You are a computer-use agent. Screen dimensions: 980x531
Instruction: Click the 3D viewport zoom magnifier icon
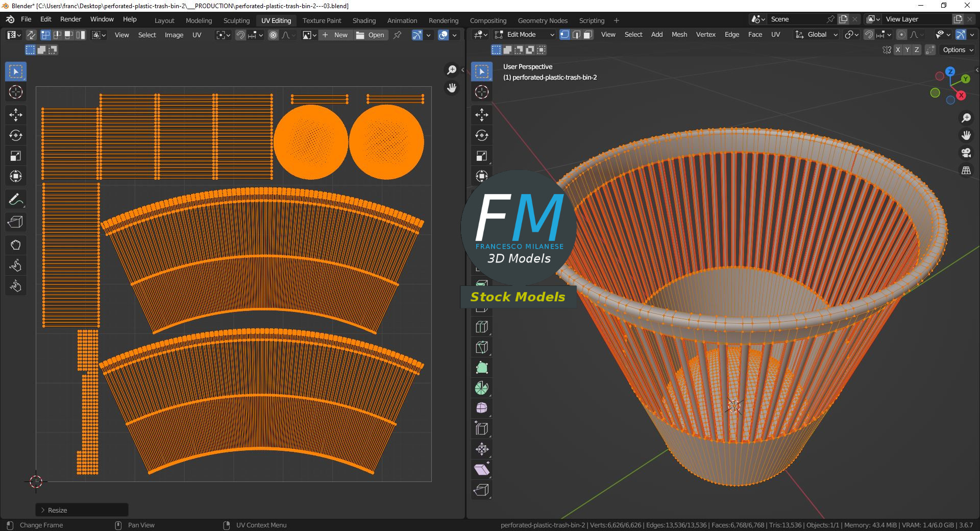tap(966, 118)
